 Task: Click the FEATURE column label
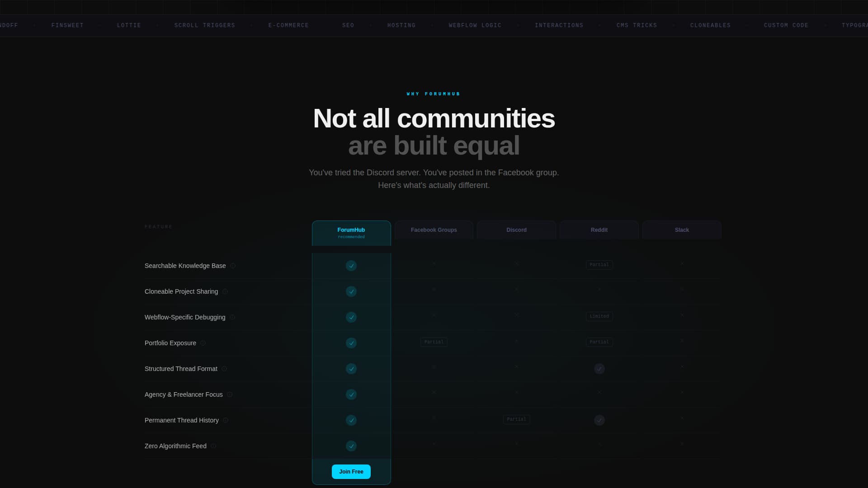point(159,227)
